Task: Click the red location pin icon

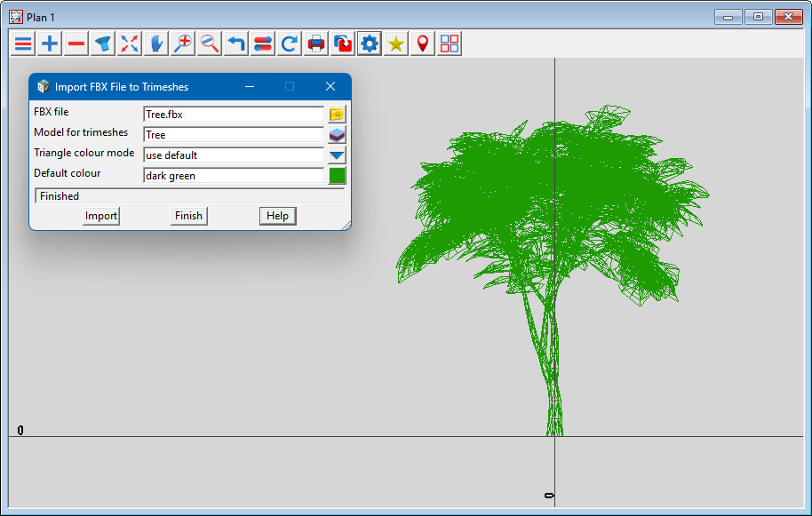Action: click(x=423, y=44)
